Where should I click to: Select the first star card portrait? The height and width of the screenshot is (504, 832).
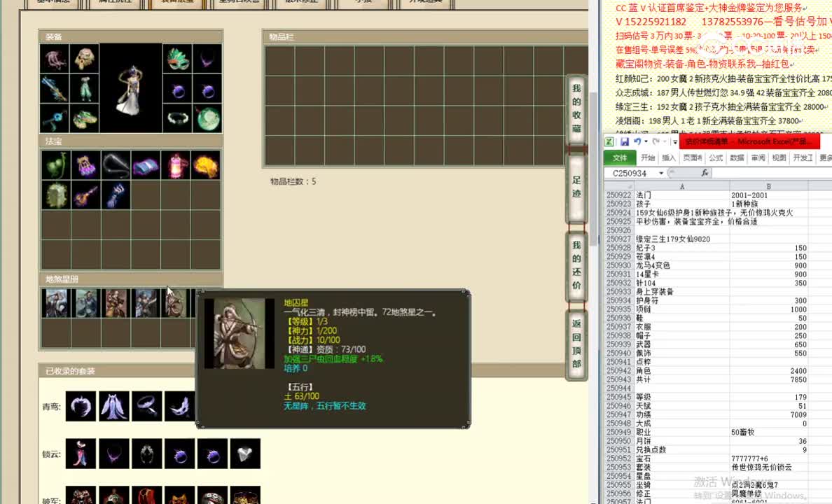click(56, 303)
